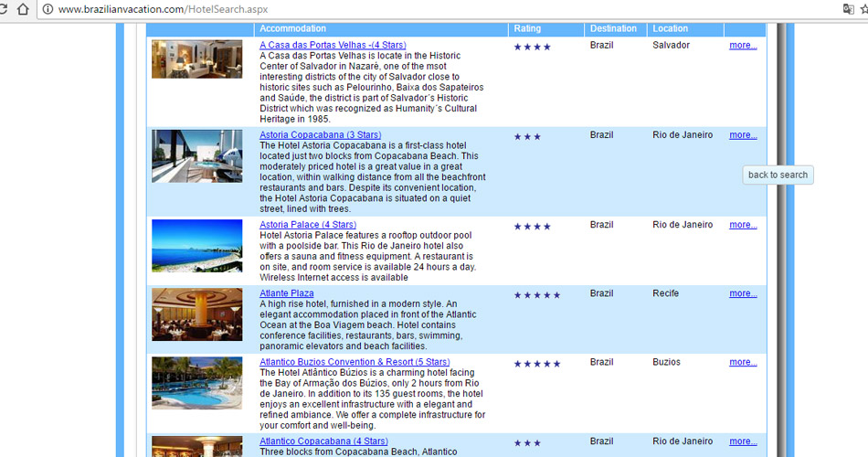Click more link for Astoria Palace
Viewport: 868px width, 457px height.
click(x=743, y=224)
